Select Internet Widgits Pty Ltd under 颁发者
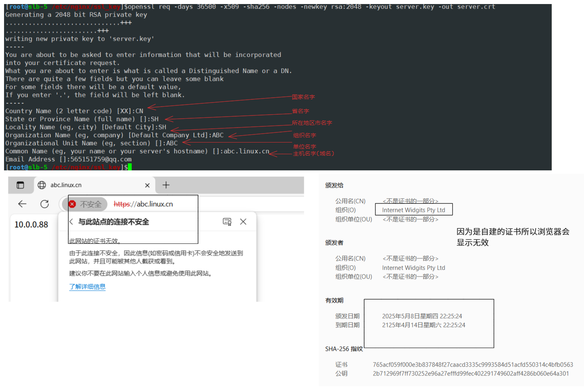 tap(413, 268)
